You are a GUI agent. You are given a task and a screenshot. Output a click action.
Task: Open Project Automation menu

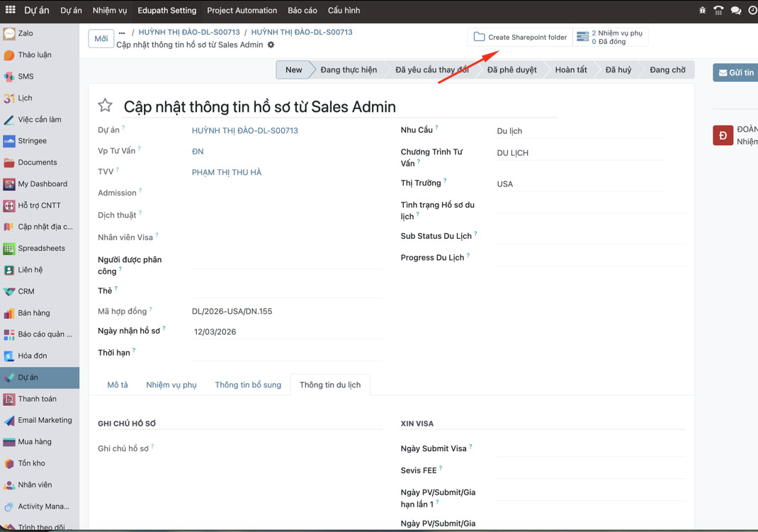tap(242, 11)
